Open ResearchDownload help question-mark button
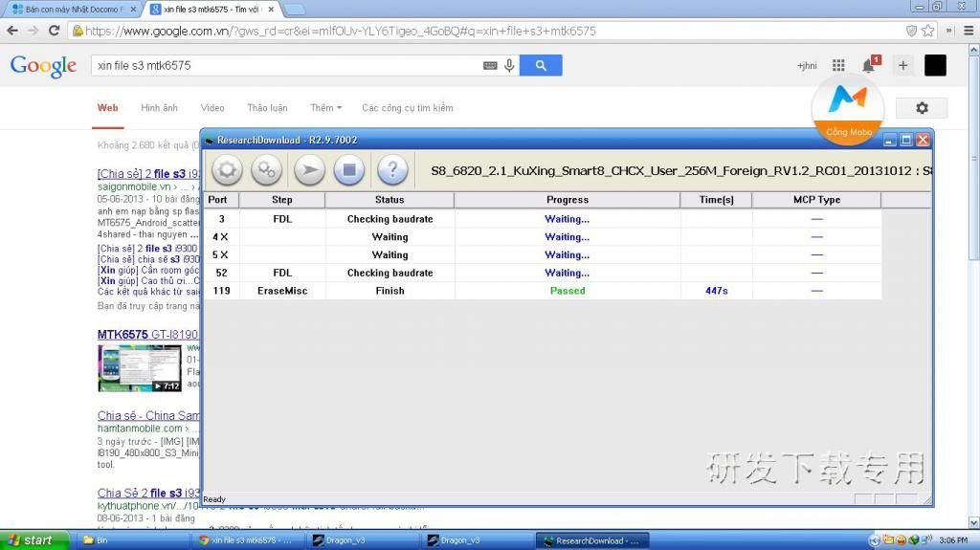This screenshot has height=550, width=980. (x=392, y=169)
